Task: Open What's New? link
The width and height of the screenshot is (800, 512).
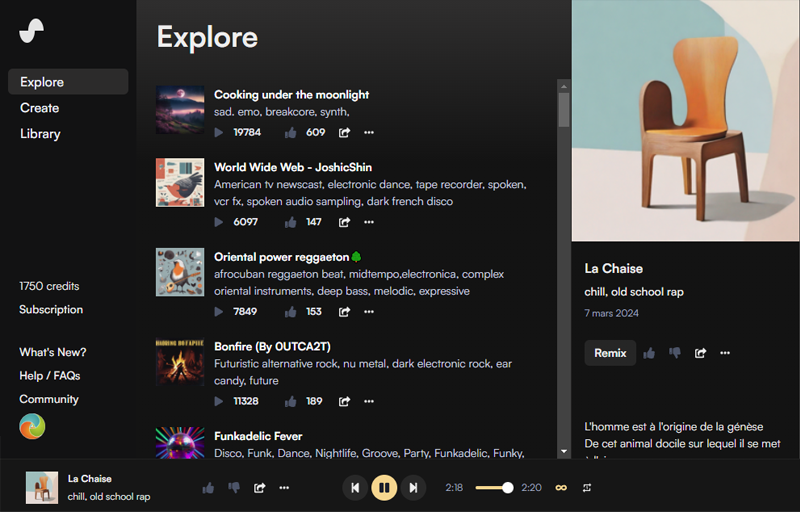Action: click(x=53, y=352)
